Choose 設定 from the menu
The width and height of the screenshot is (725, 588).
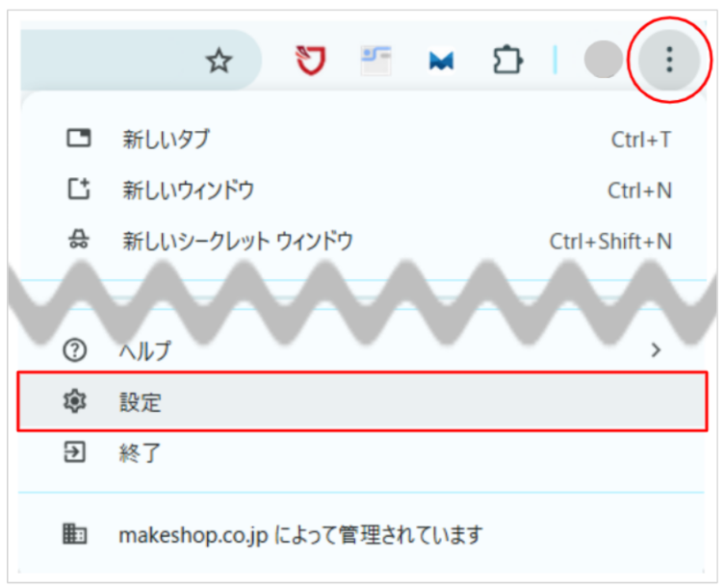[x=362, y=401]
